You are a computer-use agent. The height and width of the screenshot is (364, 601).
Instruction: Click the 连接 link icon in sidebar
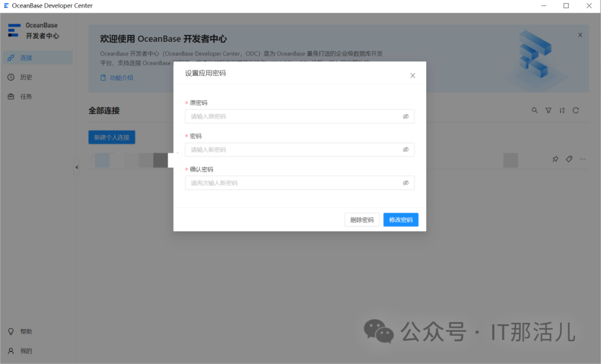(x=11, y=58)
